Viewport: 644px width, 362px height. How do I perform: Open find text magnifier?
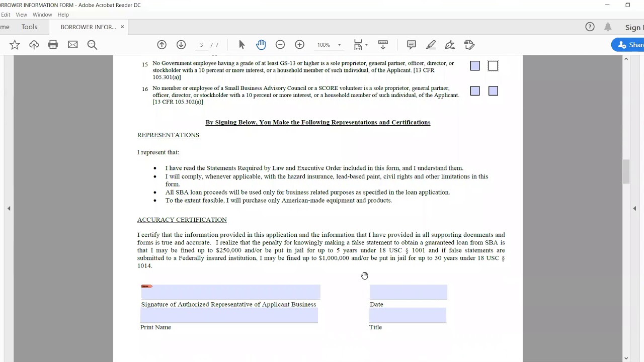pos(92,45)
